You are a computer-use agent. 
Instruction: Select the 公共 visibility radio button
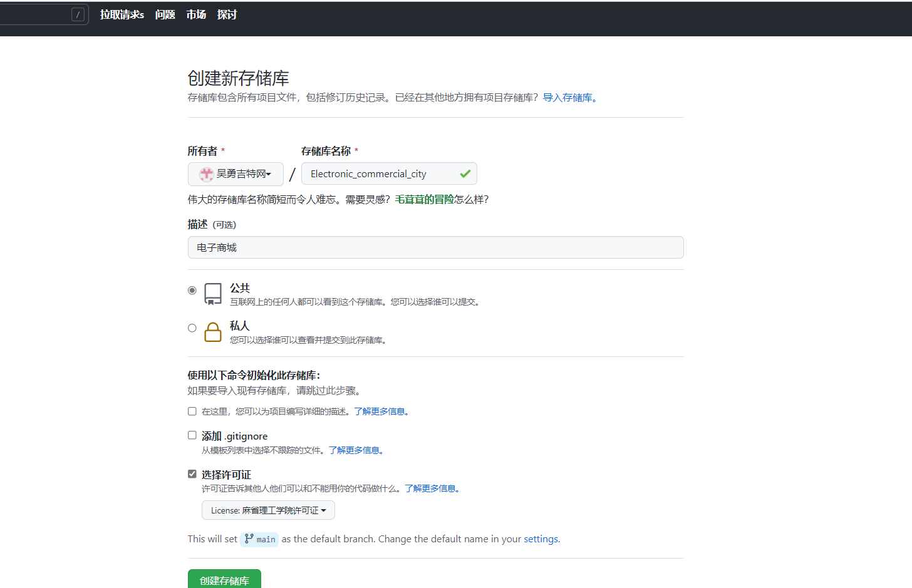tap(192, 290)
